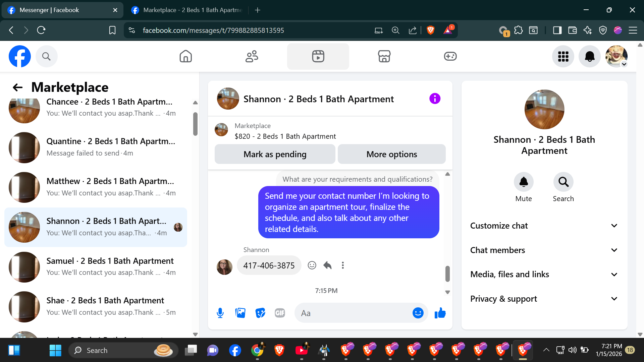Toggle Brave Shields for this site
This screenshot has width=644, height=362.
click(431, 30)
